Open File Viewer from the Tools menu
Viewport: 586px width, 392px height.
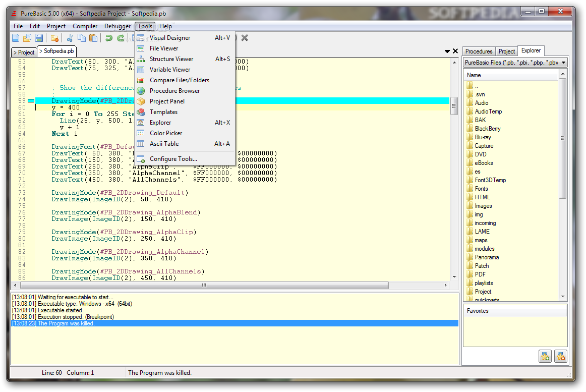click(185, 48)
